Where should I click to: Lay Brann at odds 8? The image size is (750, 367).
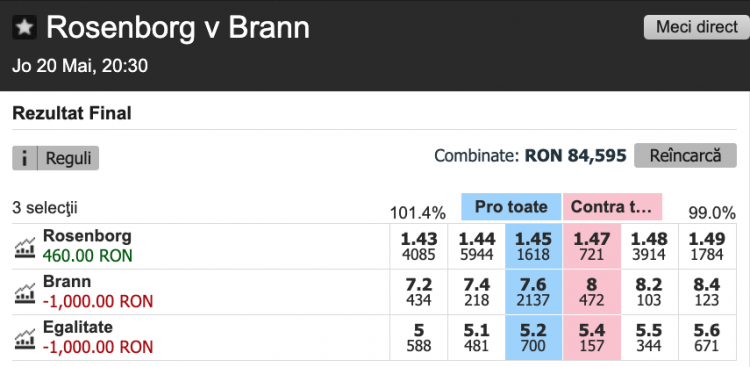(592, 292)
